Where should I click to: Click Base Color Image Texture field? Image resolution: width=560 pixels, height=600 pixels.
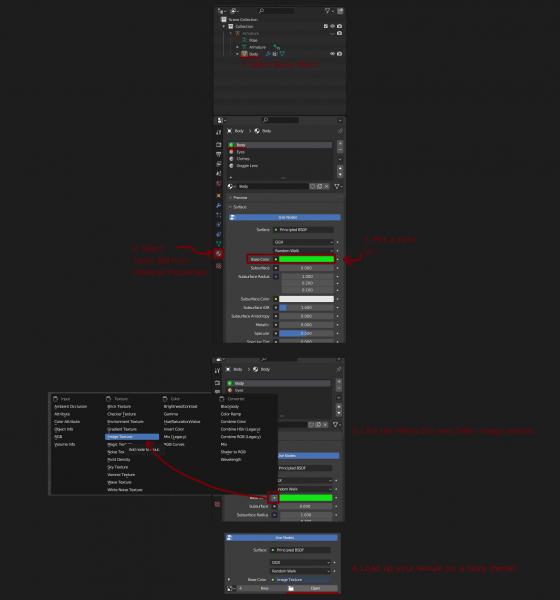tap(300, 580)
